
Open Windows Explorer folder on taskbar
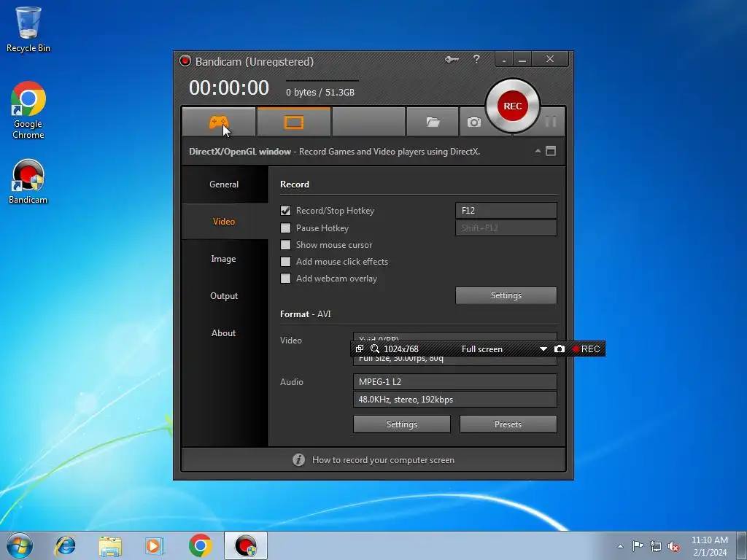[x=111, y=545]
